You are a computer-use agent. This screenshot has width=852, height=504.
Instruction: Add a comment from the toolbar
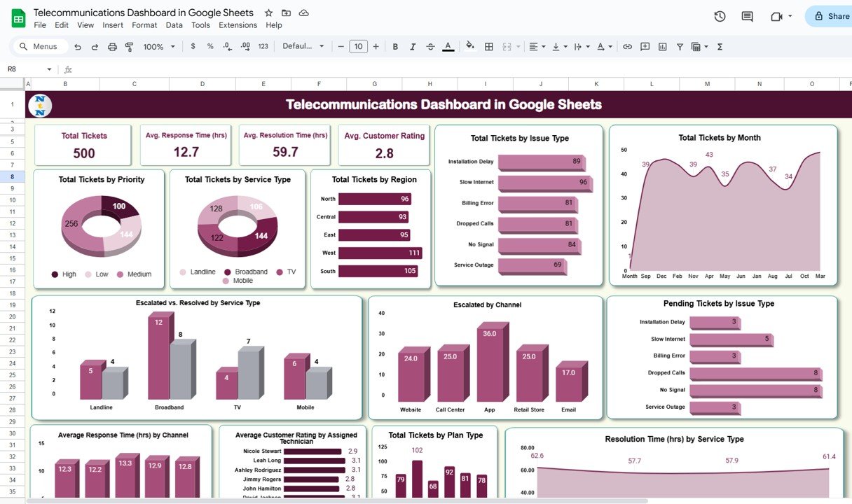(644, 47)
